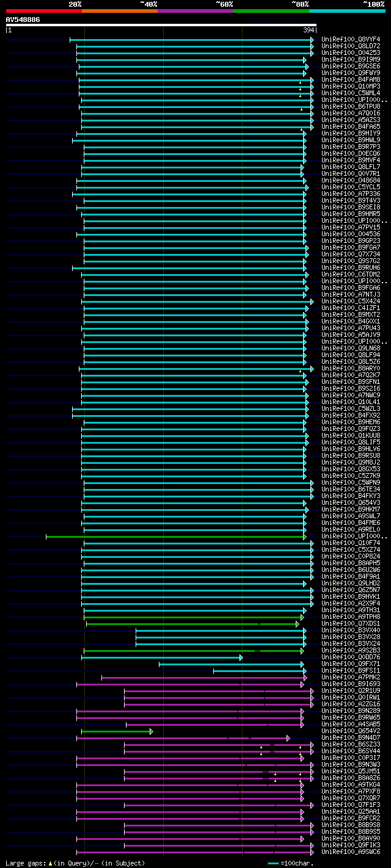
Task: Click the white query sequence bar 1 to 394
Action: pos(161,25)
